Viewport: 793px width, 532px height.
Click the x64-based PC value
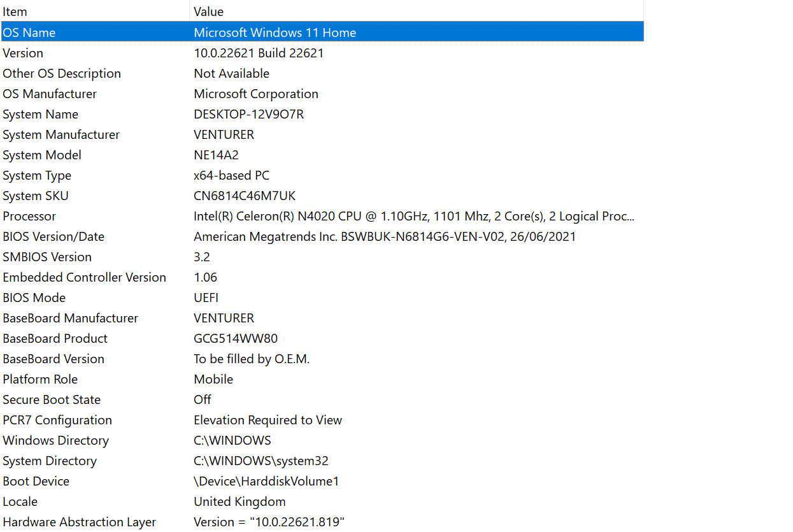[x=231, y=175]
